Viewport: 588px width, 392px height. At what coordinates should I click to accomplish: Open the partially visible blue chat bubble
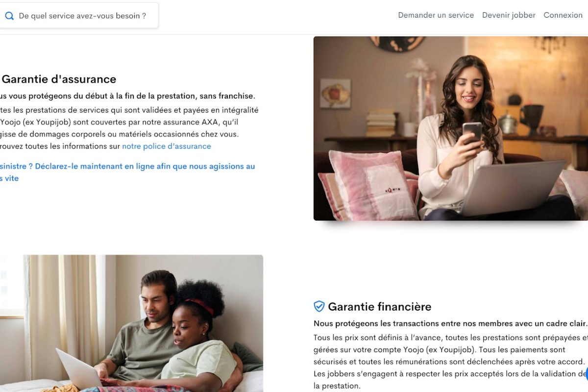tap(586, 374)
